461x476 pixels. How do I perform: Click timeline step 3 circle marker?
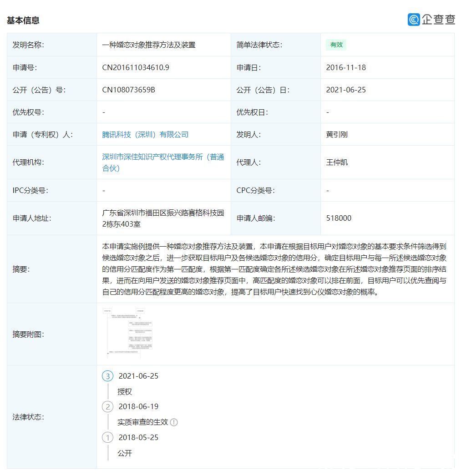pyautogui.click(x=108, y=376)
